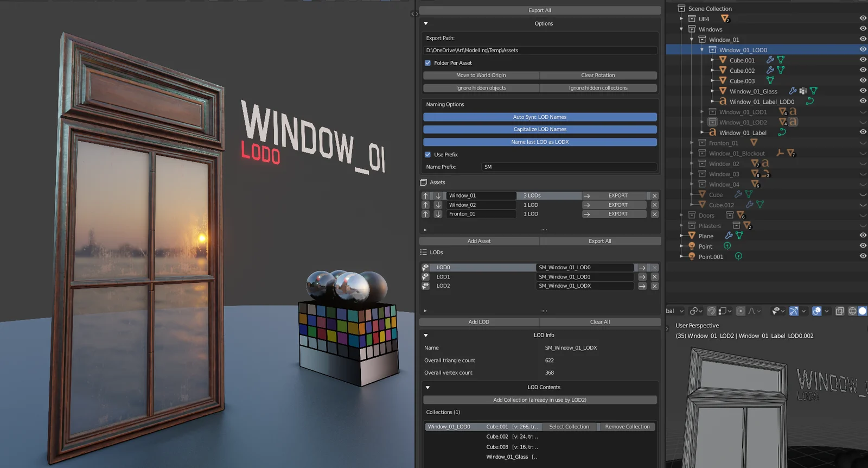Uncheck the Folder Per Asset checkbox

tap(427, 63)
